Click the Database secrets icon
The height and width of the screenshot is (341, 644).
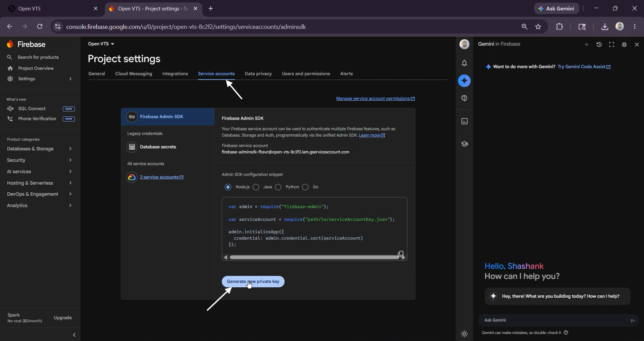pyautogui.click(x=132, y=147)
